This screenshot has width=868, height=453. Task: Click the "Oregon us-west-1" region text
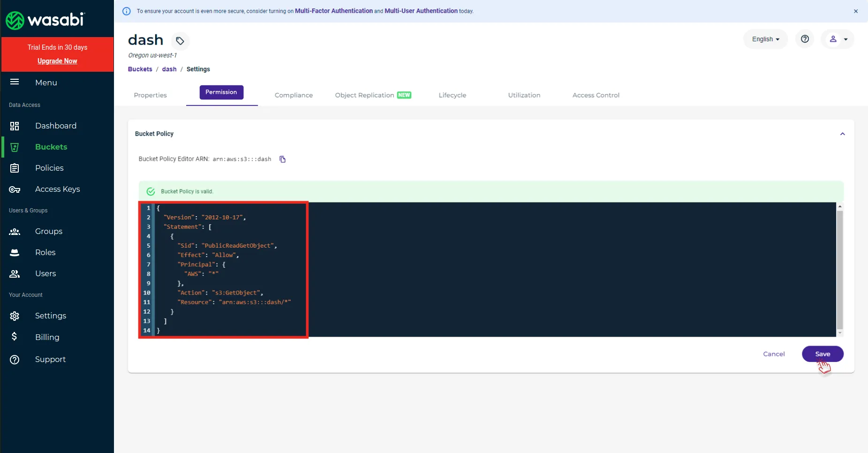(x=152, y=55)
